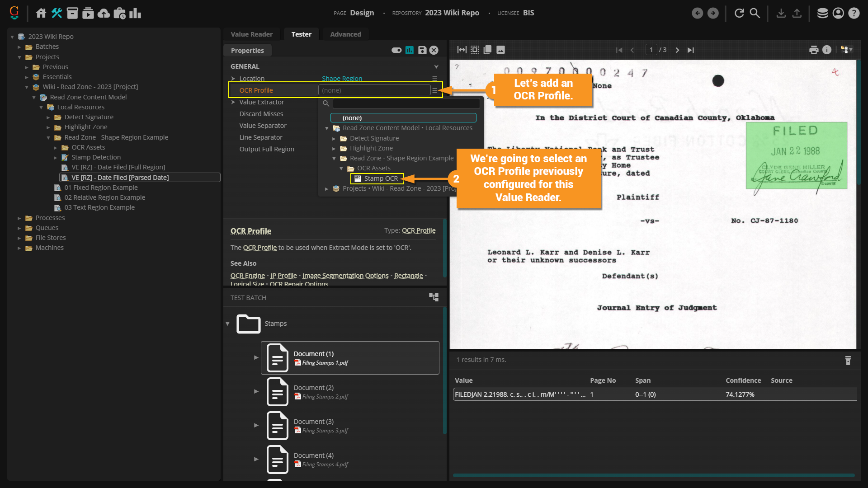Click the Stats bar chart icon in top toolbar
The image size is (868, 488).
135,13
